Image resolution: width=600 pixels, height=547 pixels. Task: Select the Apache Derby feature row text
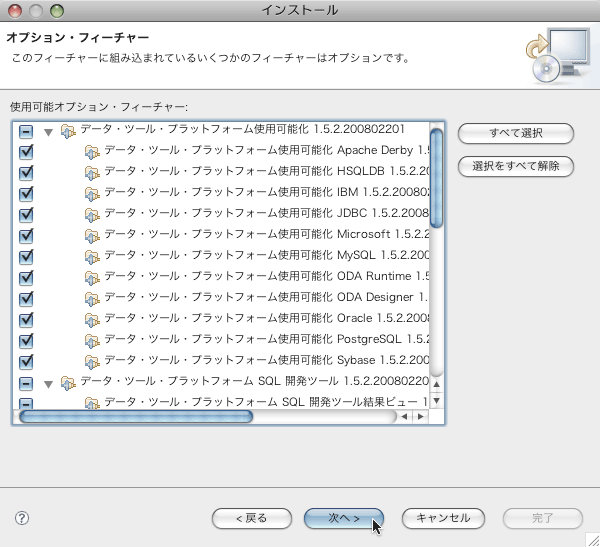267,150
